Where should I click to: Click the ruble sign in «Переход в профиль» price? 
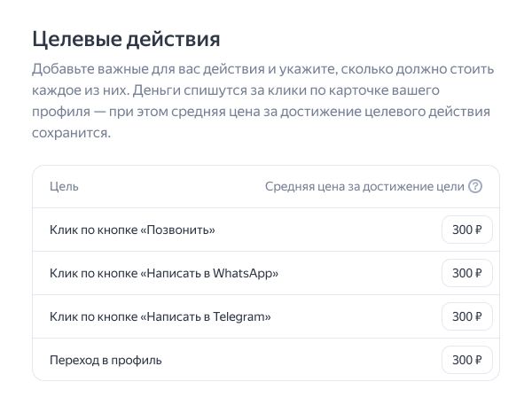point(479,360)
